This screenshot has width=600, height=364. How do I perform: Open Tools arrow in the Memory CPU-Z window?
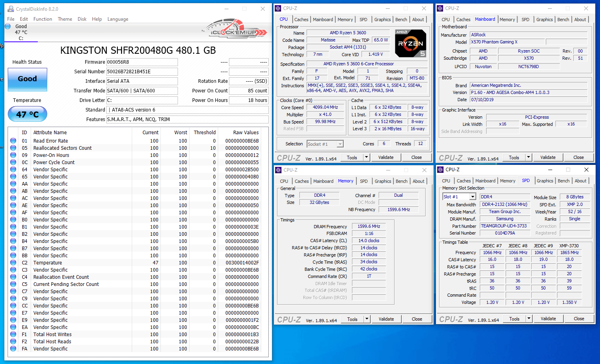367,319
